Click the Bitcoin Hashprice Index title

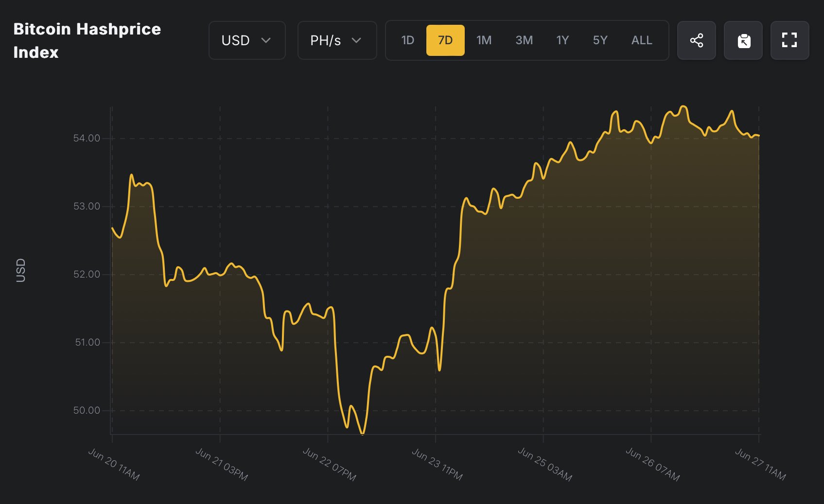(87, 40)
